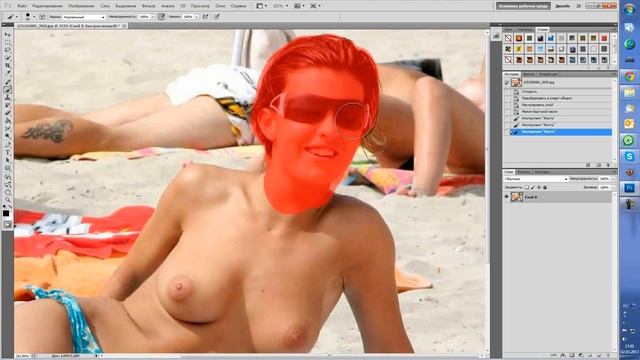The width and height of the screenshot is (640, 360).
Task: Toggle tablet pressure for brush size
Action: click(x=217, y=17)
